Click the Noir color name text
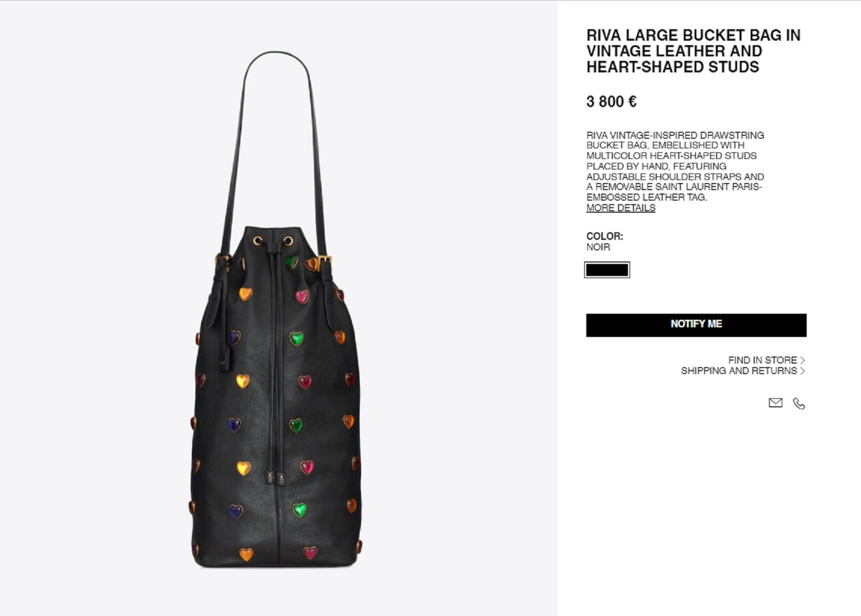Viewport: 861px width, 616px height. click(598, 247)
